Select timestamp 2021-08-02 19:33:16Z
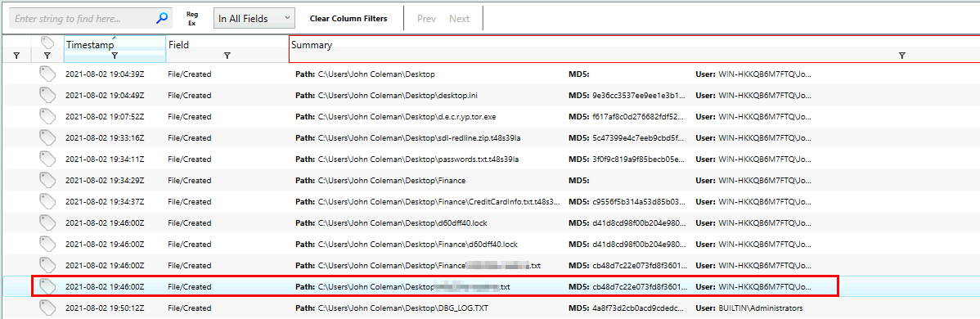Image resolution: width=980 pixels, height=319 pixels. pyautogui.click(x=105, y=138)
